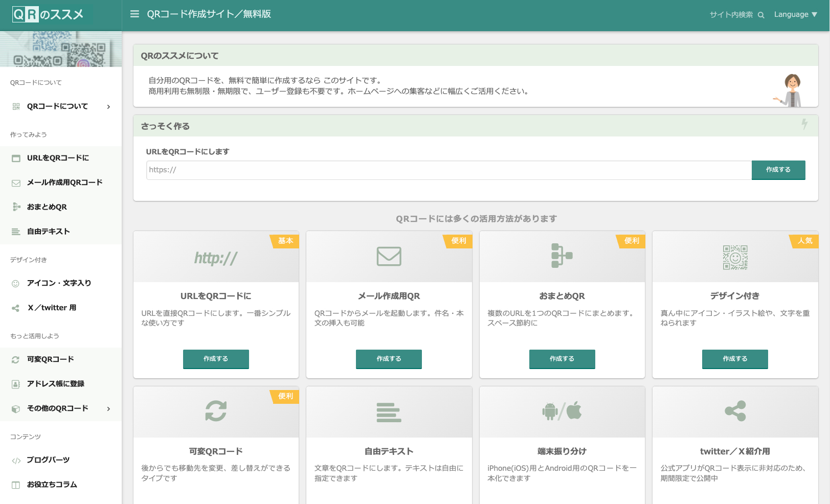Click the QR smiley icon on デザイン付き card
Screen dimensions: 830x504
(x=735, y=257)
